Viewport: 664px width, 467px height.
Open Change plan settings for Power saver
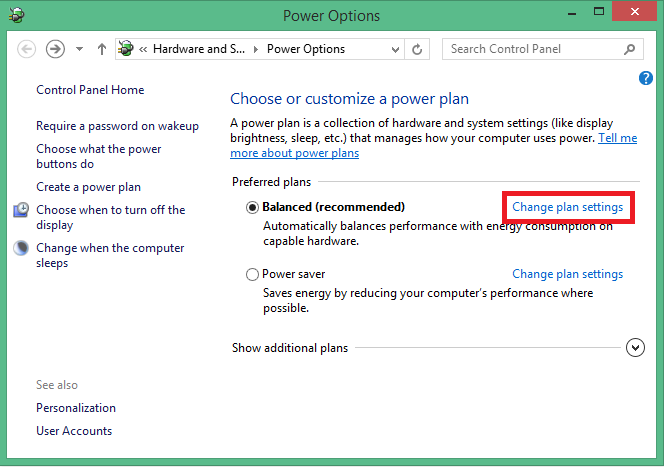[x=567, y=274]
